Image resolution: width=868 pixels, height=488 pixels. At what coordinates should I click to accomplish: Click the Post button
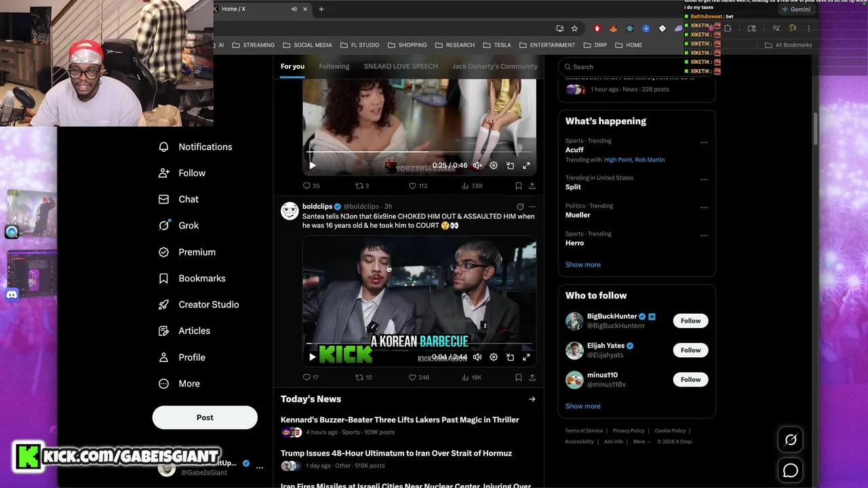[x=205, y=418]
